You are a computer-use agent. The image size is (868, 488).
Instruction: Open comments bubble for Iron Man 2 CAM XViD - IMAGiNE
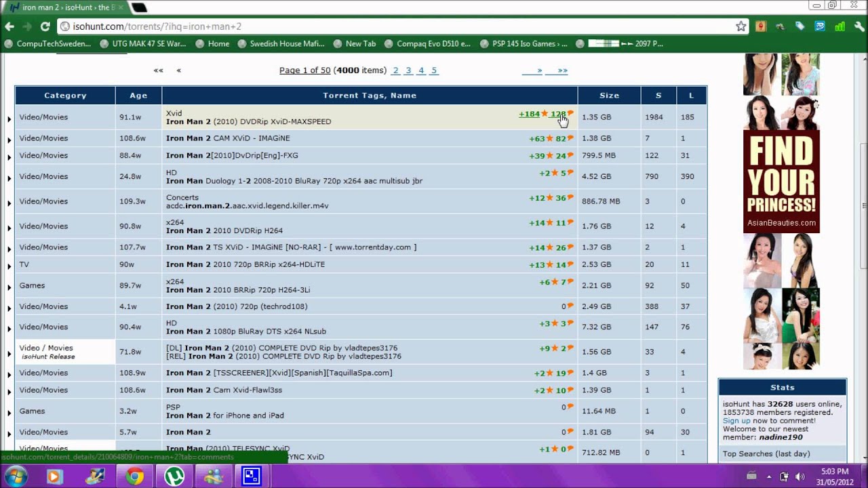570,138
